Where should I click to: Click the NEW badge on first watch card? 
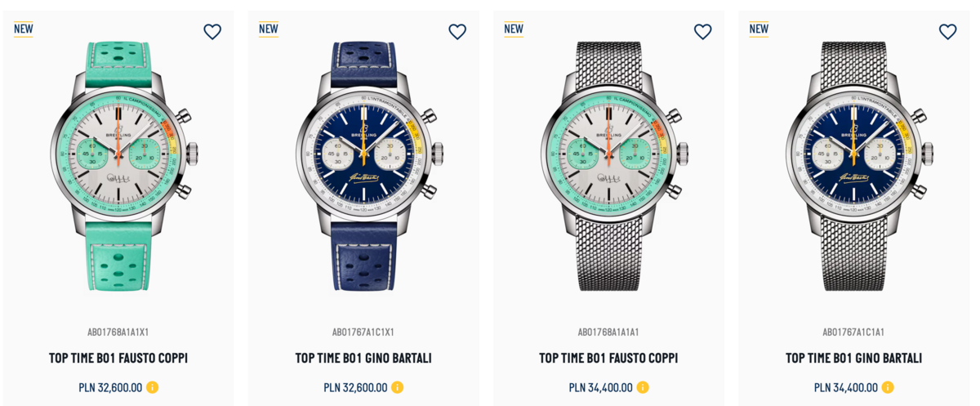coord(23,29)
